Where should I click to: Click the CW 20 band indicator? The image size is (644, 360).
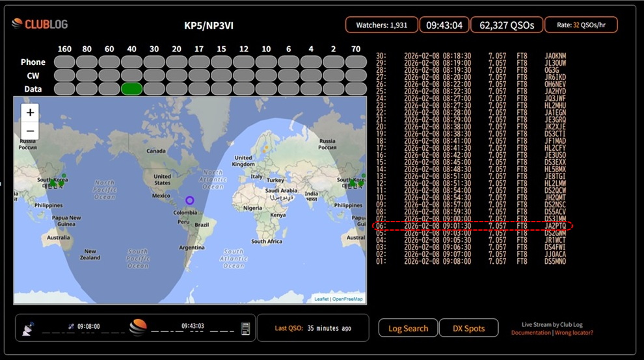coord(176,75)
